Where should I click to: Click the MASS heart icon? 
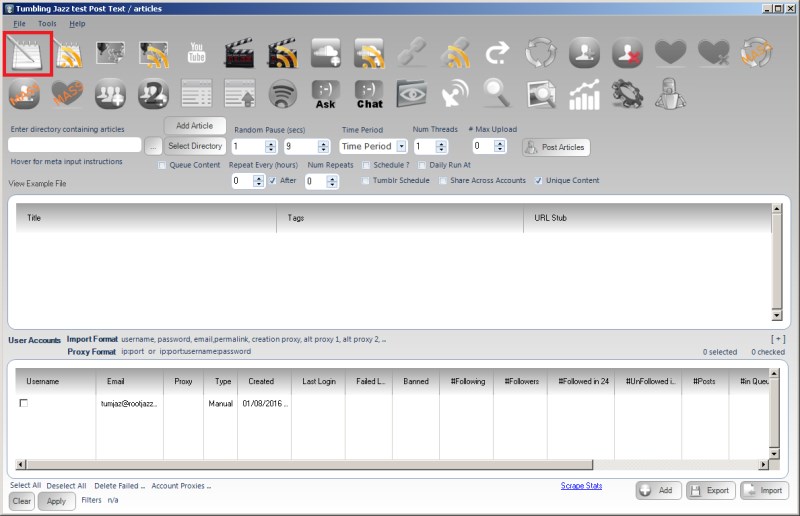[x=67, y=94]
